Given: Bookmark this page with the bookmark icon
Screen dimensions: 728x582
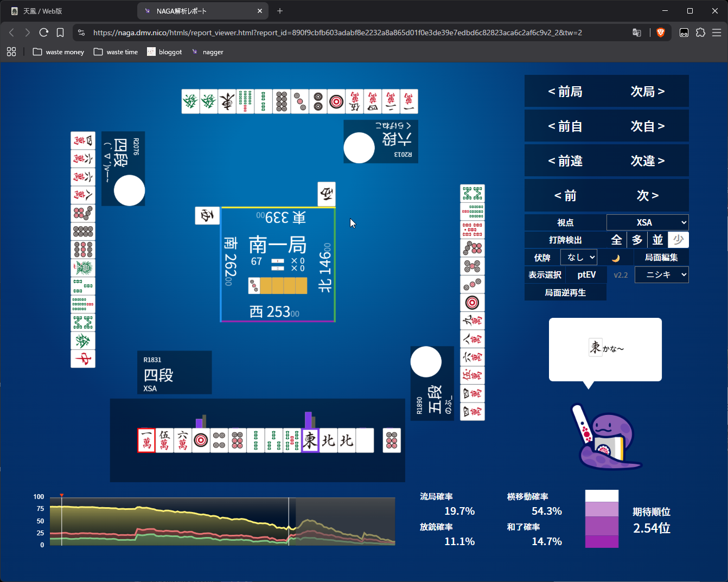Looking at the screenshot, I should tap(60, 33).
